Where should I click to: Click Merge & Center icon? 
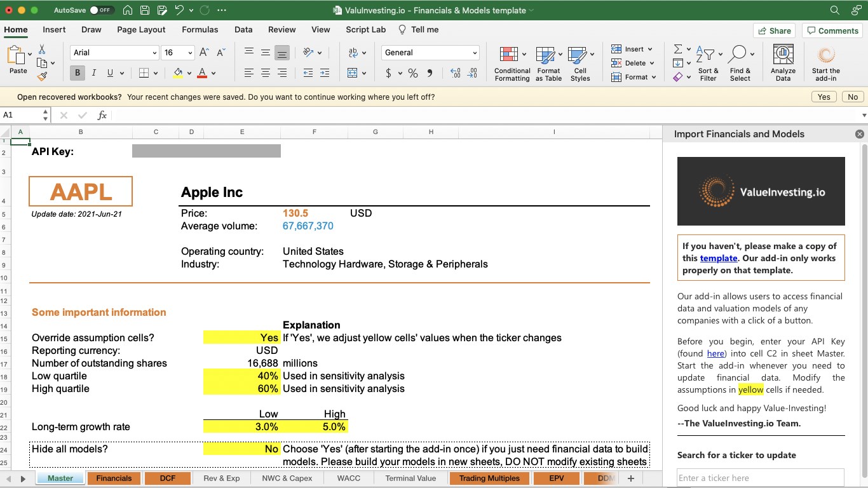[x=353, y=73]
